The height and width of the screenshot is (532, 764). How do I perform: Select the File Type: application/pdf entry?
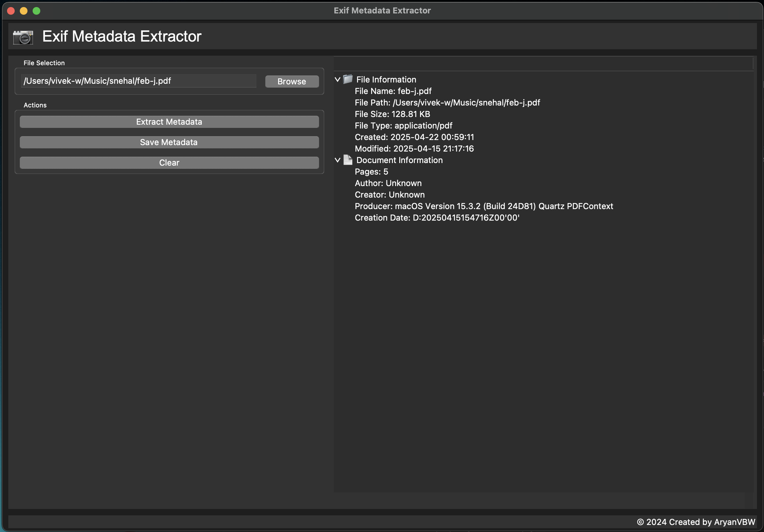(x=403, y=125)
